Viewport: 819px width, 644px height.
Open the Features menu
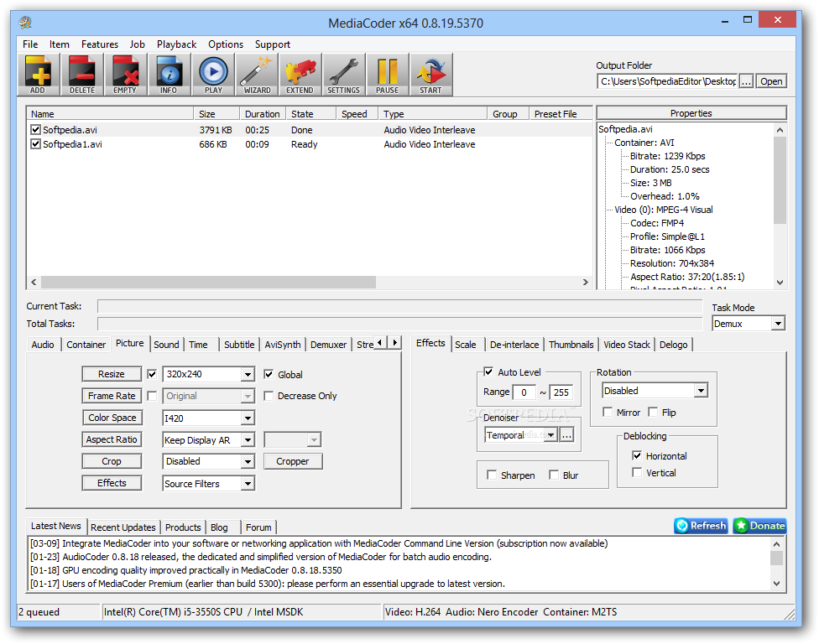(x=99, y=44)
